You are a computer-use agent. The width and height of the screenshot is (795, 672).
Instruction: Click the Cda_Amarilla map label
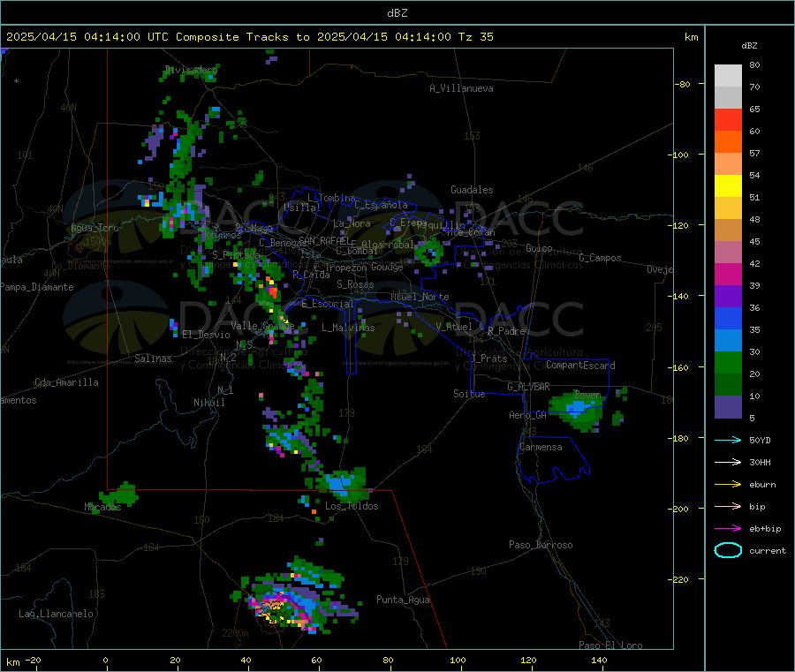pyautogui.click(x=66, y=382)
